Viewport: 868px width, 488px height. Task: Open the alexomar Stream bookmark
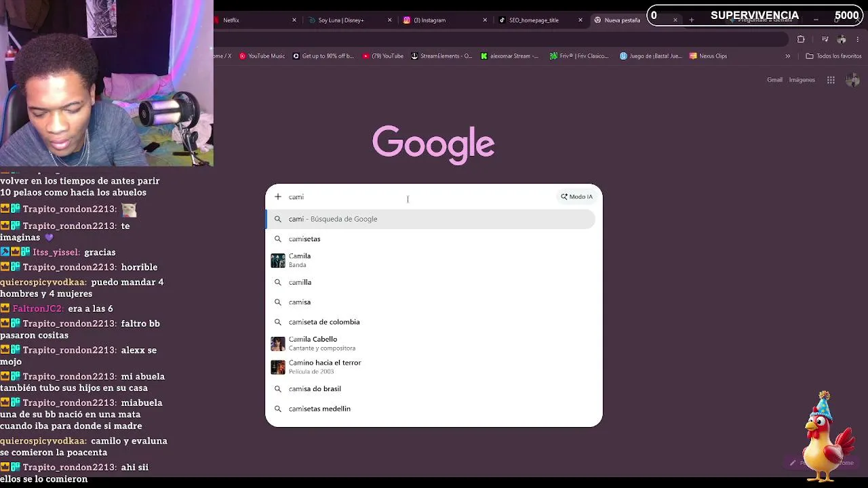[x=509, y=56]
